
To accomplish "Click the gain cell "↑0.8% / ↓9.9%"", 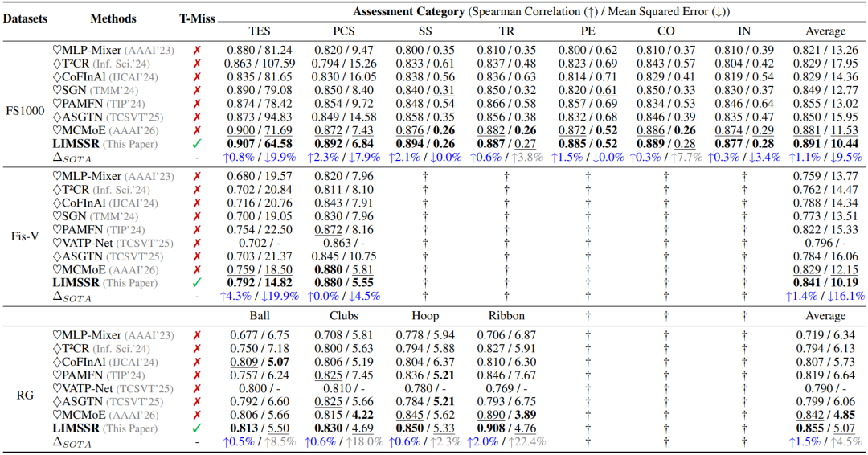I will [260, 158].
